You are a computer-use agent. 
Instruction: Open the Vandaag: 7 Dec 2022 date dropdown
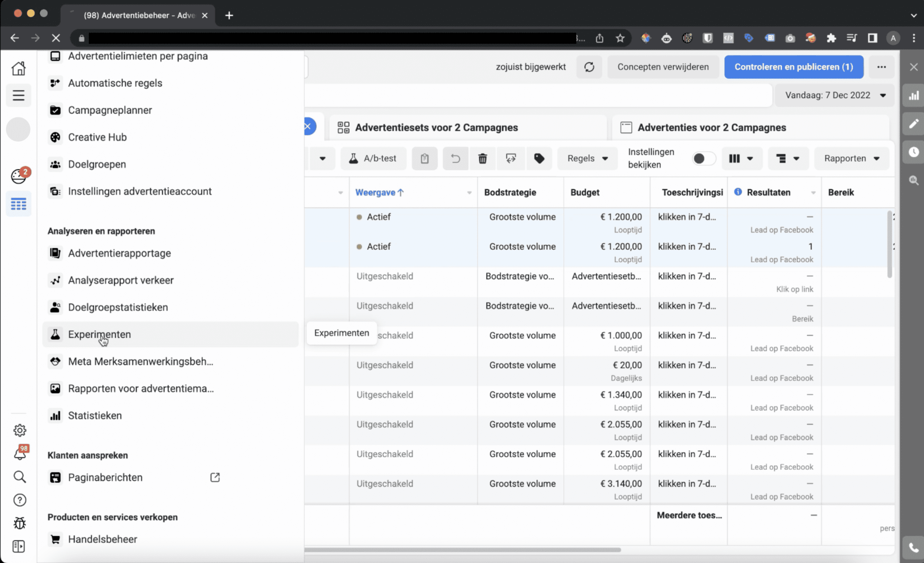click(x=835, y=95)
